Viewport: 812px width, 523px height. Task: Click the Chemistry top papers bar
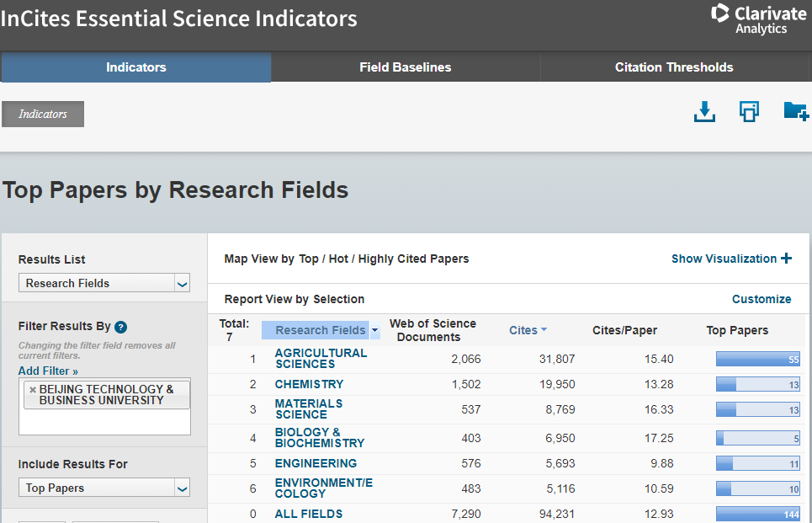[757, 385]
